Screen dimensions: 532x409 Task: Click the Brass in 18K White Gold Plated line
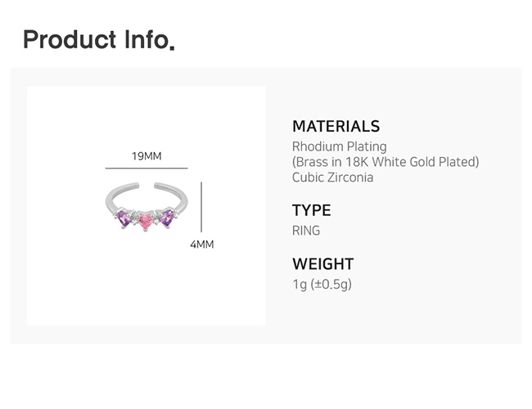(385, 162)
